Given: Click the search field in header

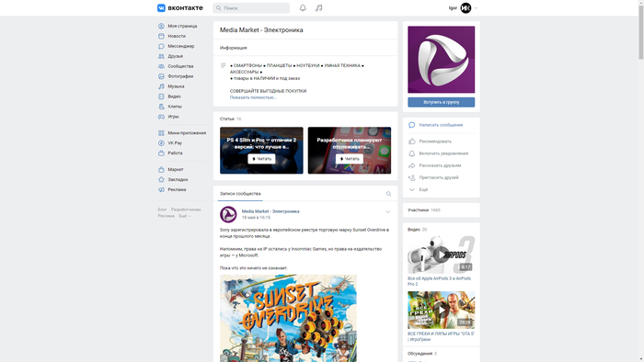Looking at the screenshot, I should [251, 7].
